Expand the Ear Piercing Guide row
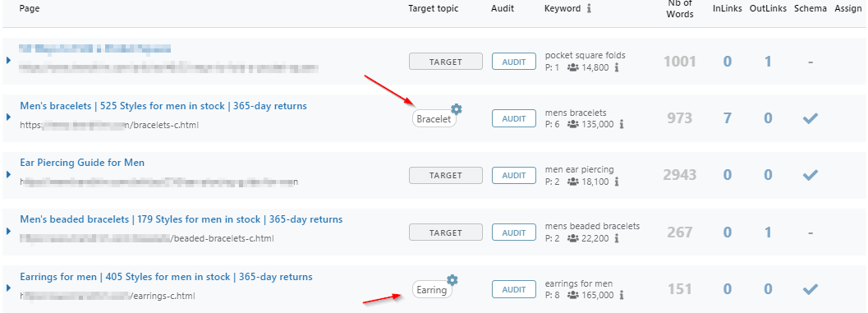Viewport: 868px width, 313px height. [8, 174]
